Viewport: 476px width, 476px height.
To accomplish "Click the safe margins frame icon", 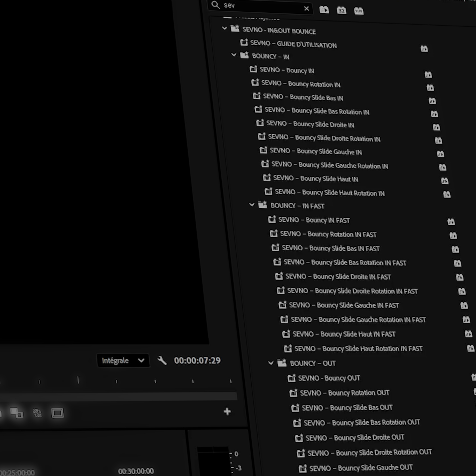I will 57,413.
